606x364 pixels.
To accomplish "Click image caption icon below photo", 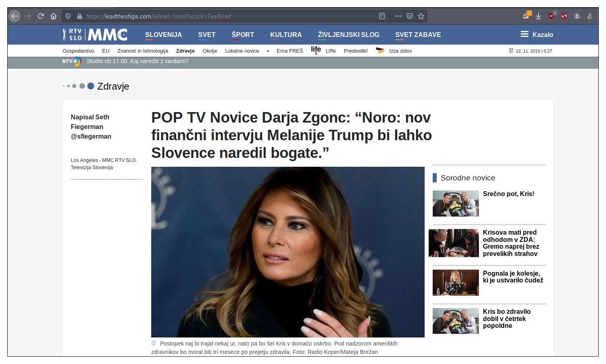I will pyautogui.click(x=154, y=343).
